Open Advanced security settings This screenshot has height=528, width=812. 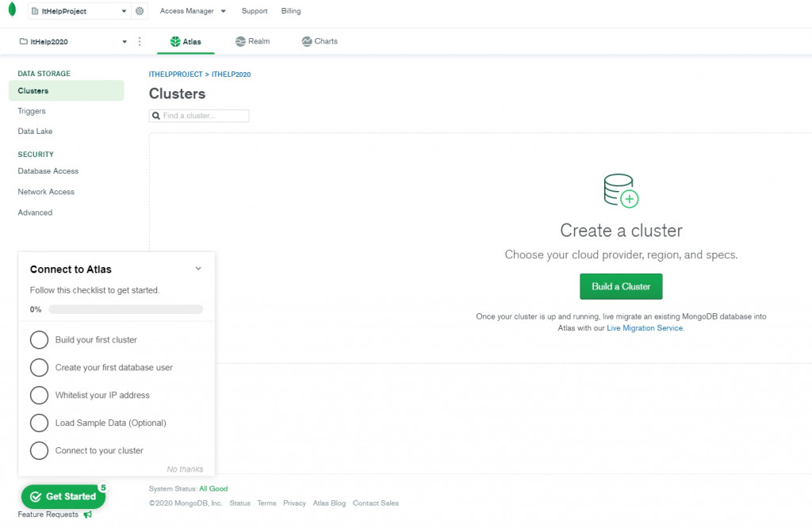[35, 212]
